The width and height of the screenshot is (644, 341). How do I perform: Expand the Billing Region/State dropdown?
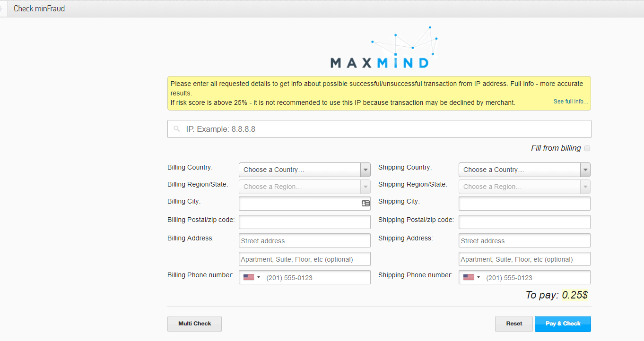point(305,187)
